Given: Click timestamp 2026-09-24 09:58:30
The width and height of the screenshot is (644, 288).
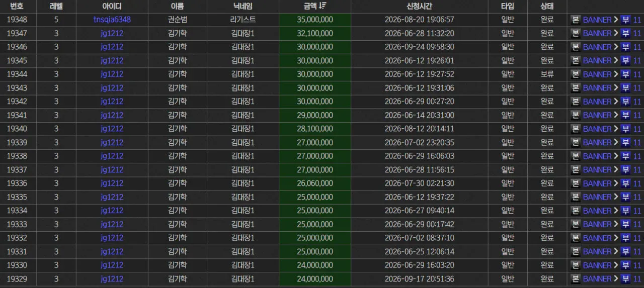Looking at the screenshot, I should tap(419, 47).
